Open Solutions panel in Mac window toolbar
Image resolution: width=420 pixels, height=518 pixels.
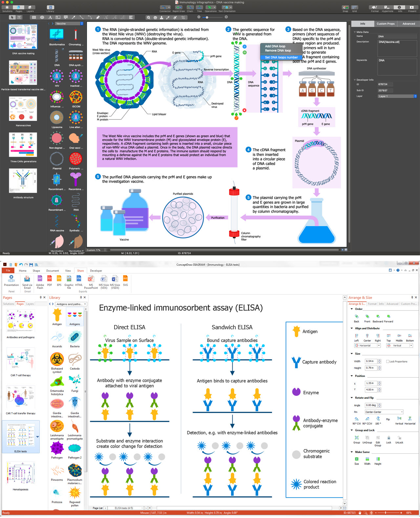[7, 9]
